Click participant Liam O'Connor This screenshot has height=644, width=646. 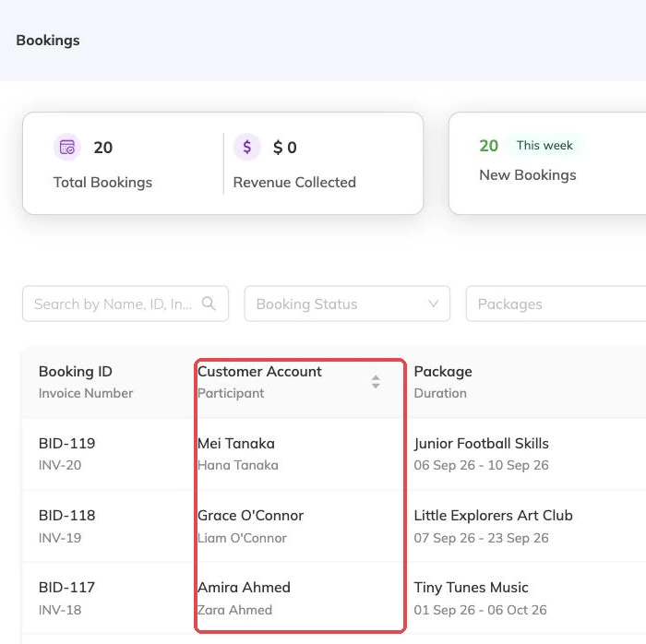click(242, 538)
